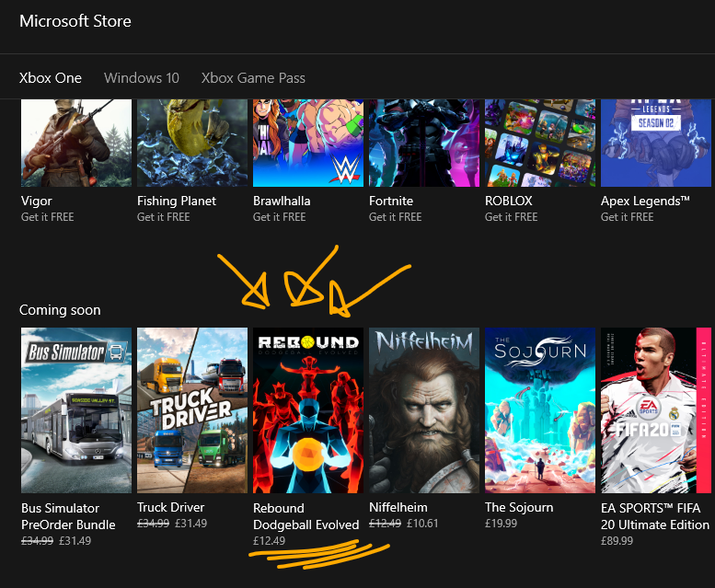
Task: Open the Brawlhalla cover art
Action: [308, 144]
